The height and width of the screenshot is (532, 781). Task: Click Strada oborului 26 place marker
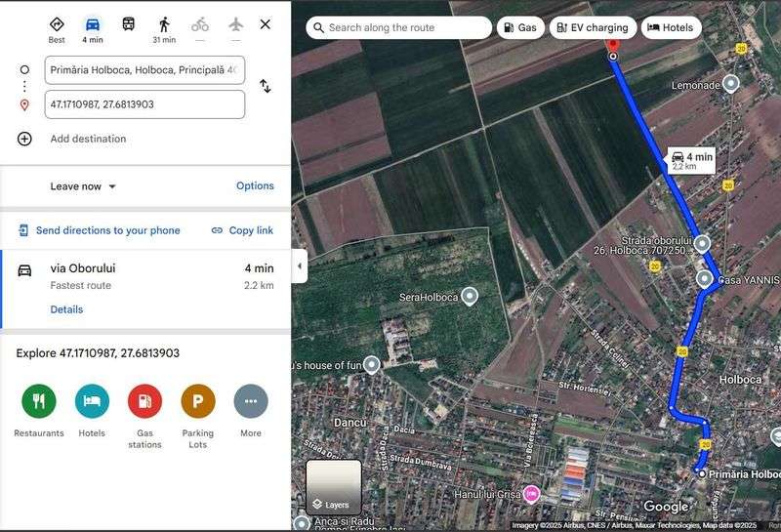(702, 244)
